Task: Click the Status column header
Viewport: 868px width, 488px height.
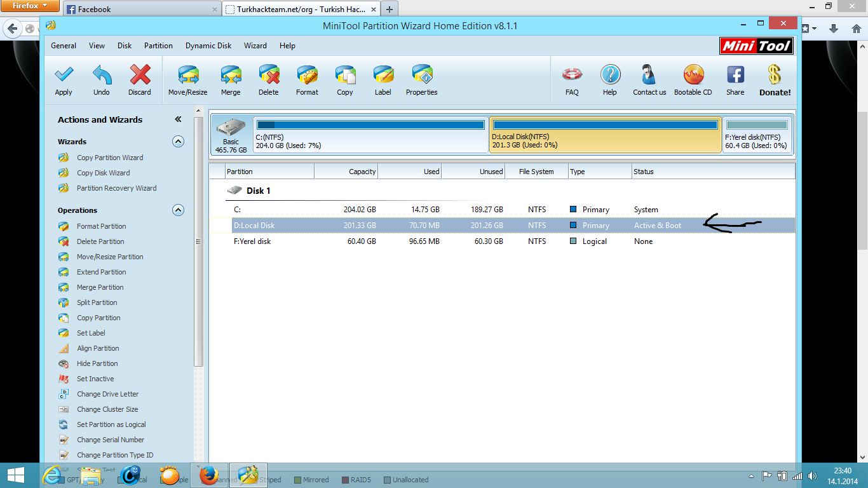Action: pos(713,172)
